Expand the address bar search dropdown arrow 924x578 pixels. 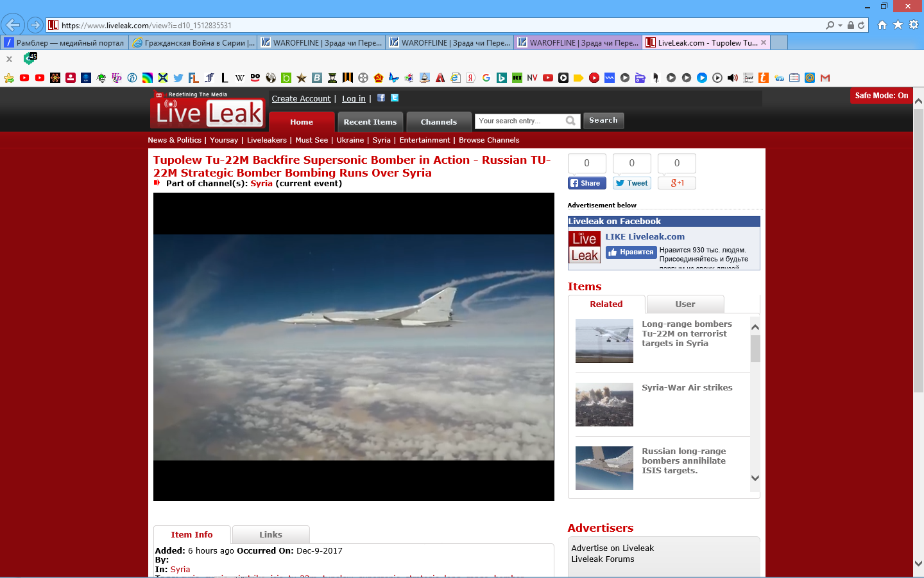coord(840,26)
